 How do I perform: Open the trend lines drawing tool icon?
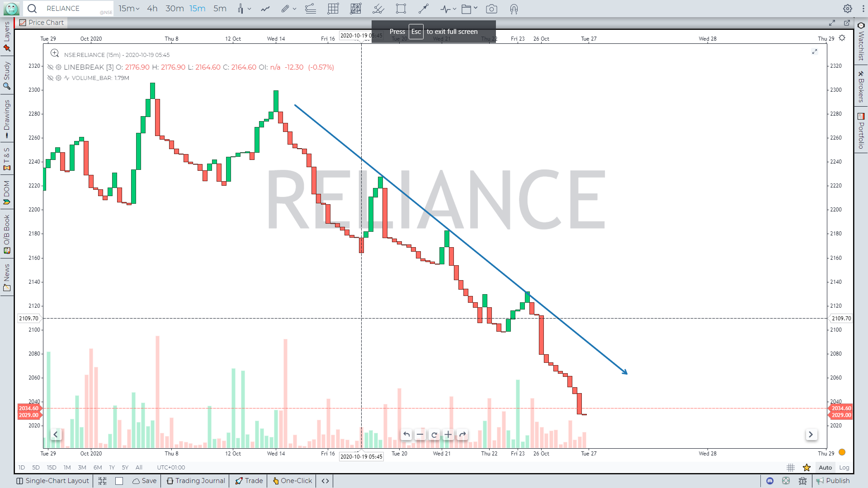pos(311,9)
